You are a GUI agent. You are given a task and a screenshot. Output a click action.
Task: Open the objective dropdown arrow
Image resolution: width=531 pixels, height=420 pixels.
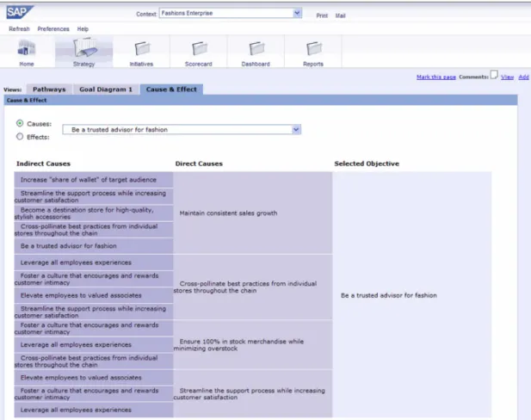tap(296, 130)
